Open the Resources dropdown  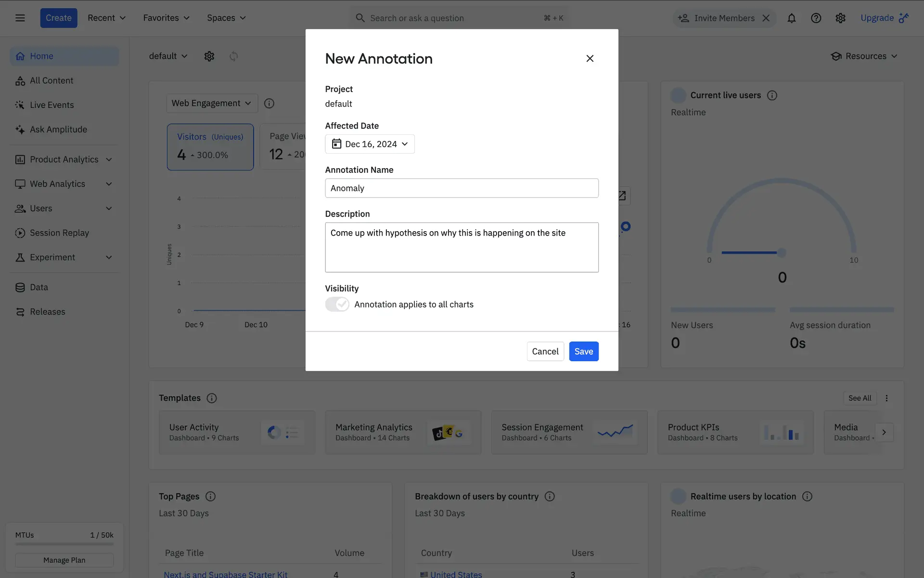(x=864, y=56)
